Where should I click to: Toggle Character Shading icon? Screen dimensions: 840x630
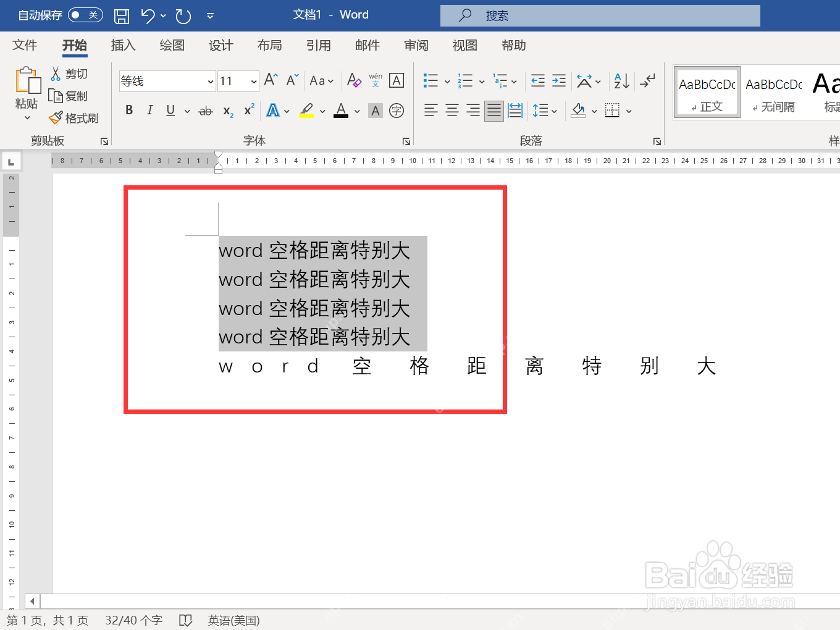(376, 111)
